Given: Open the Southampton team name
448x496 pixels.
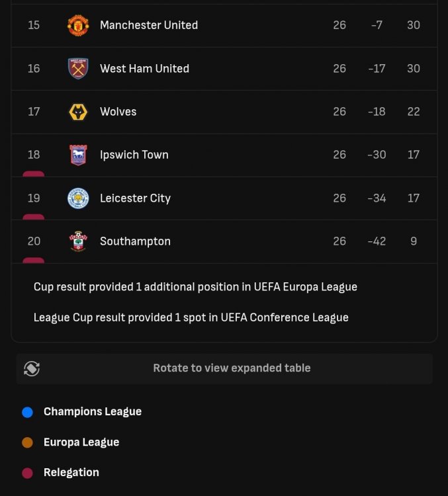Looking at the screenshot, I should (135, 241).
